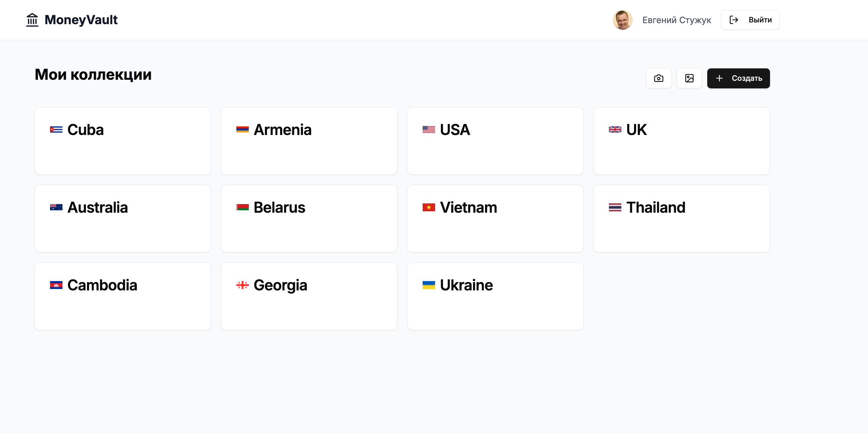
Task: Click the Евгений Стужук username
Action: (x=677, y=20)
